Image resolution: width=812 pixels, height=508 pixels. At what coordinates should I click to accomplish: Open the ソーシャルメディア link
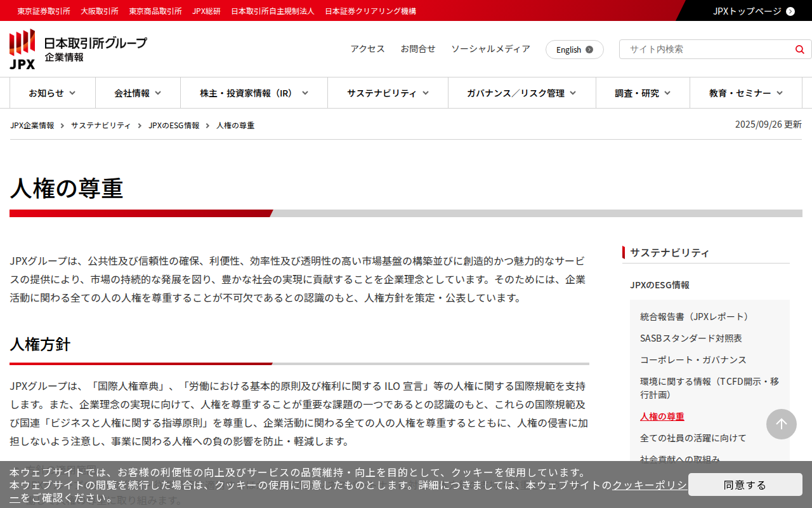point(490,49)
